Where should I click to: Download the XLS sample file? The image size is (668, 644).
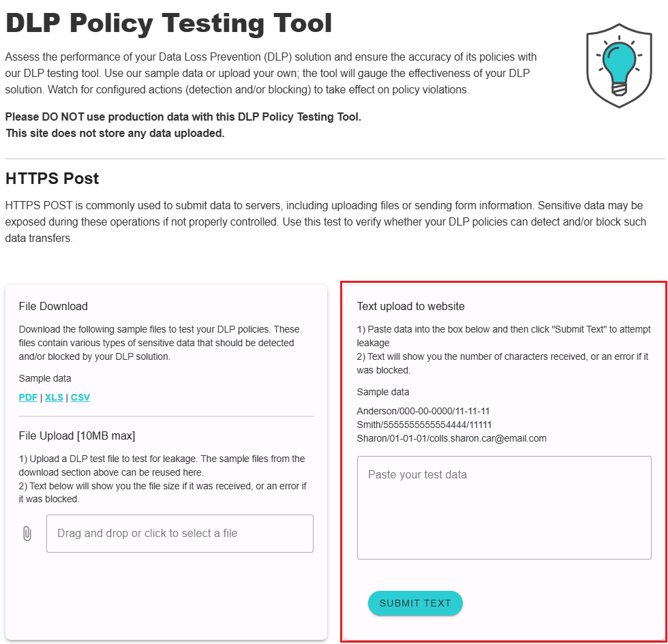click(x=54, y=397)
